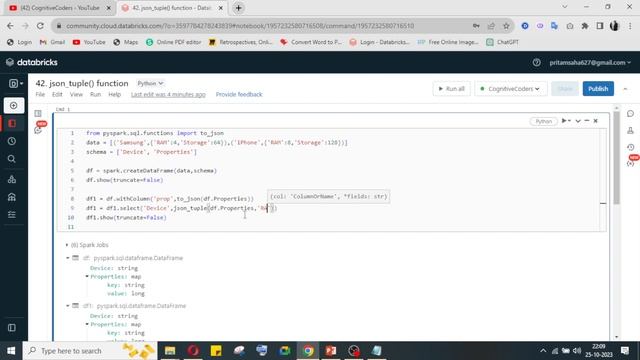This screenshot has height=360, width=640.
Task: Open the Edit menu
Action: [x=57, y=94]
